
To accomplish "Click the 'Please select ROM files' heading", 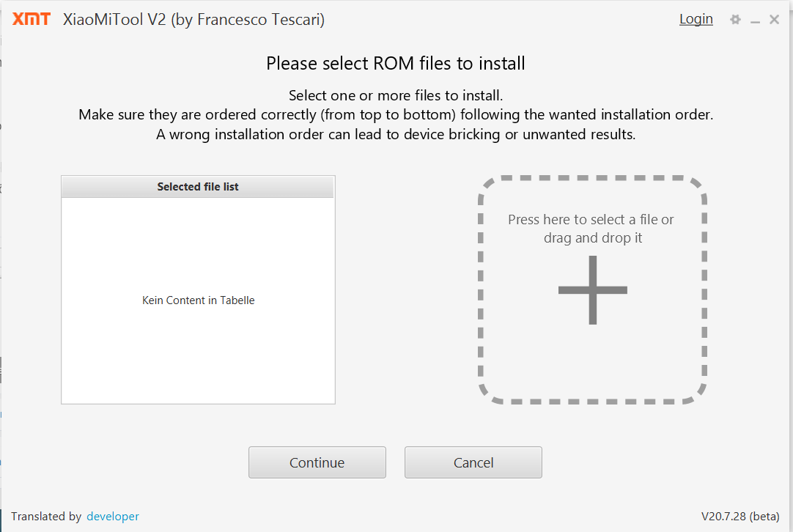I will (396, 64).
